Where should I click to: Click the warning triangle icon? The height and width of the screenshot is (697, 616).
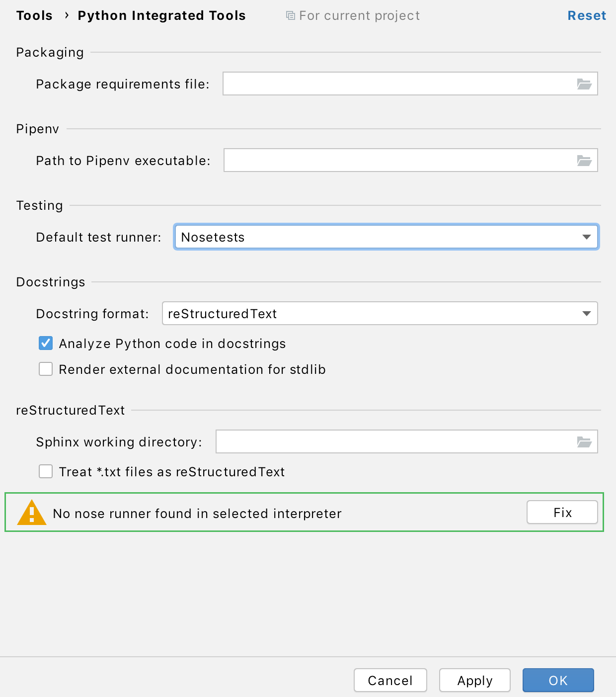[x=32, y=513]
